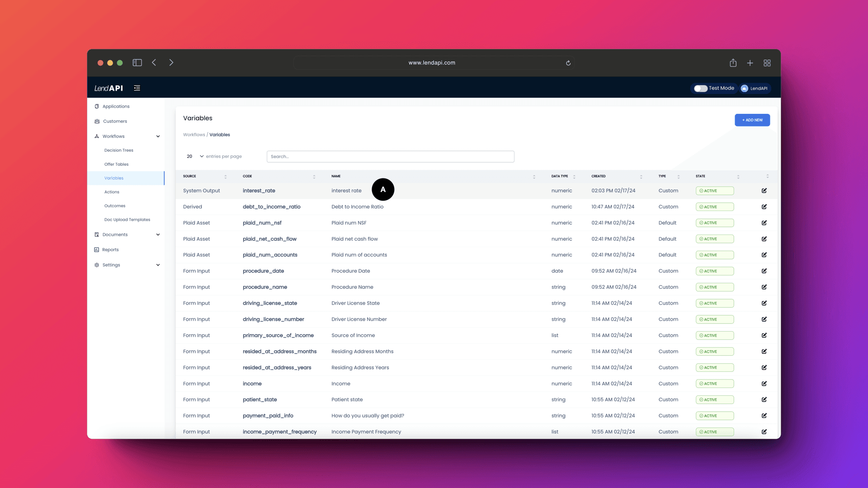This screenshot has width=868, height=488.
Task: Toggle the Test Mode switch
Action: coord(700,89)
